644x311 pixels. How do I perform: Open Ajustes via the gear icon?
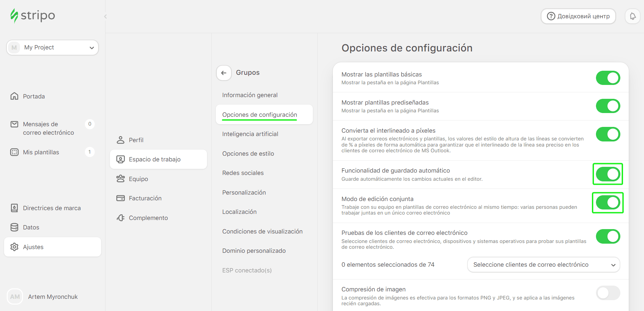pyautogui.click(x=15, y=247)
